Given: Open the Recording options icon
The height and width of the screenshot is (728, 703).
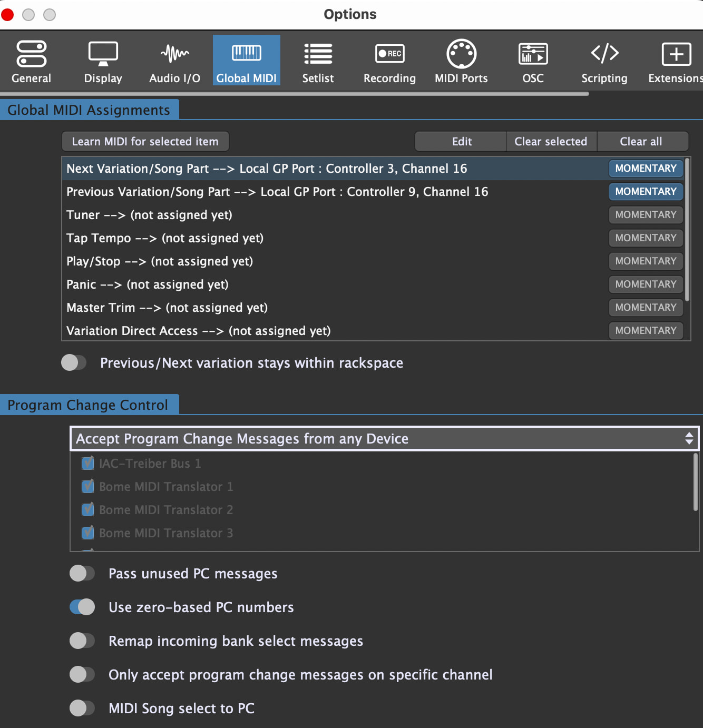Looking at the screenshot, I should [x=389, y=54].
